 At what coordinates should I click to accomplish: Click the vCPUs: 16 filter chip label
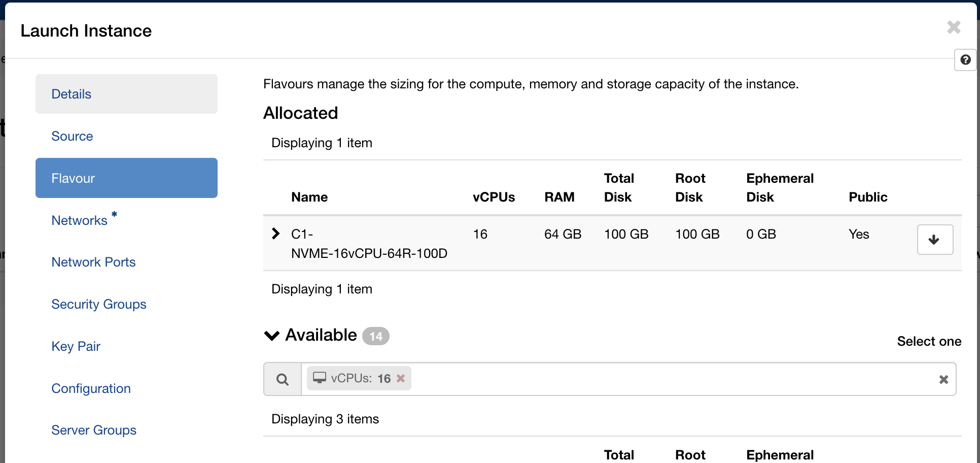tap(361, 378)
